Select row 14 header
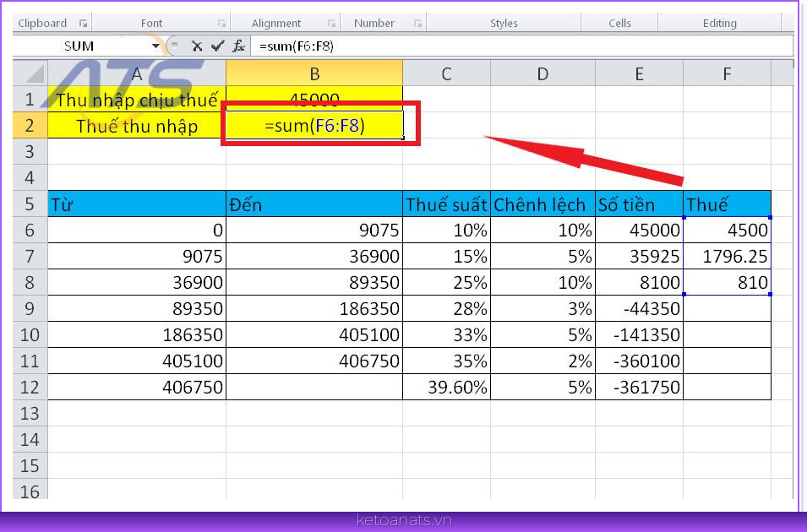This screenshot has width=807, height=532. click(x=30, y=439)
